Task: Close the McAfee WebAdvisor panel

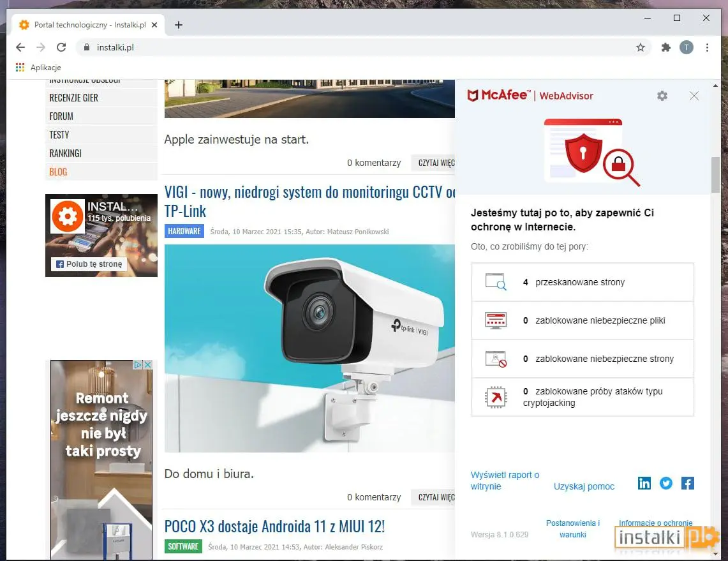Action: click(x=694, y=96)
